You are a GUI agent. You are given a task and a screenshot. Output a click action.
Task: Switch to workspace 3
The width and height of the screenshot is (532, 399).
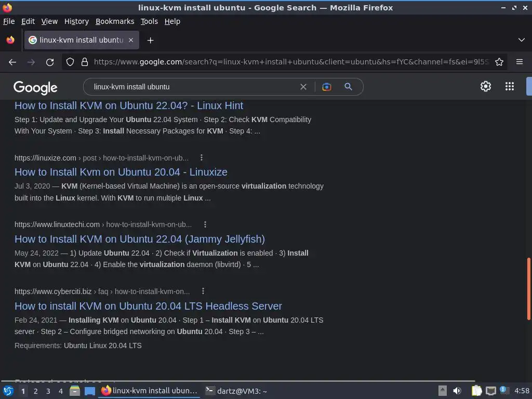[48, 391]
